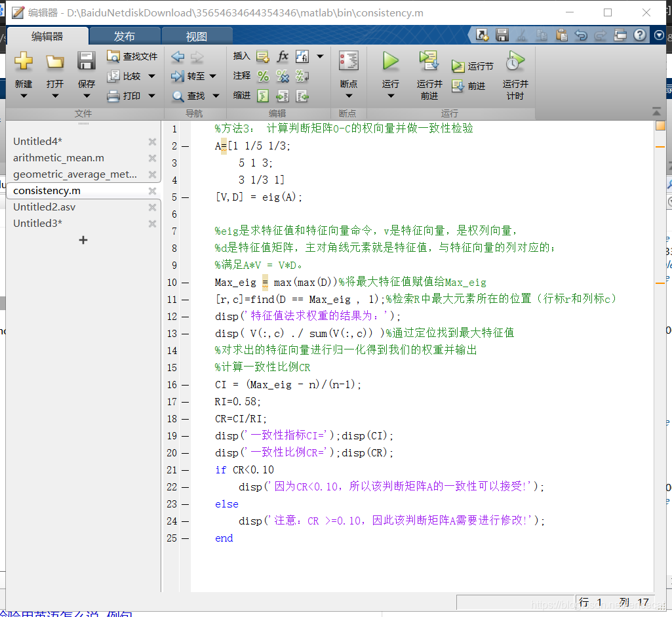Expand the 保存 dropdown arrow
The width and height of the screenshot is (672, 617).
87,96
